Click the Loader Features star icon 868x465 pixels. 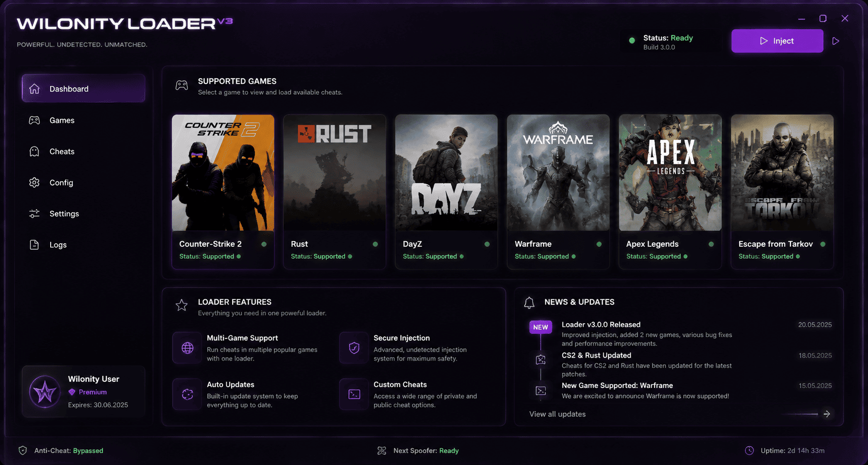181,305
